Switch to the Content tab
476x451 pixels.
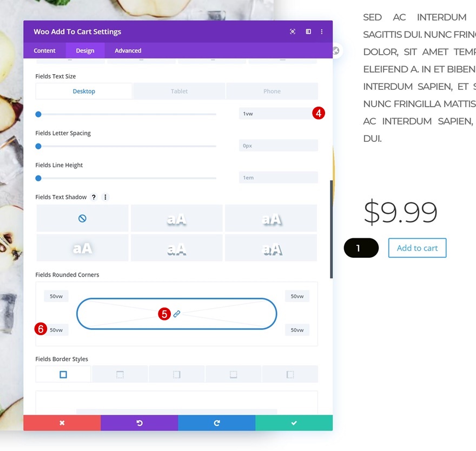click(45, 51)
